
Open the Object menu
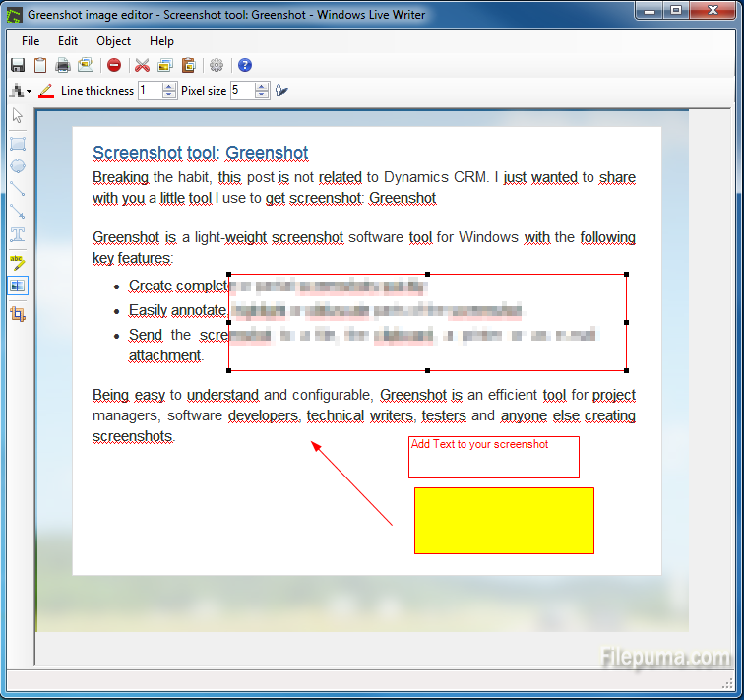pyautogui.click(x=113, y=41)
